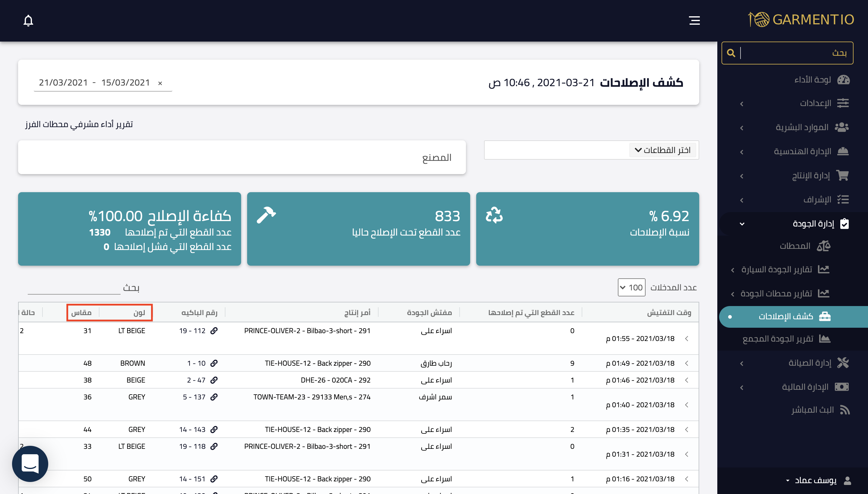Screen dimensions: 868x494
Task: Click the GARMENTIO logo
Action: click(801, 20)
